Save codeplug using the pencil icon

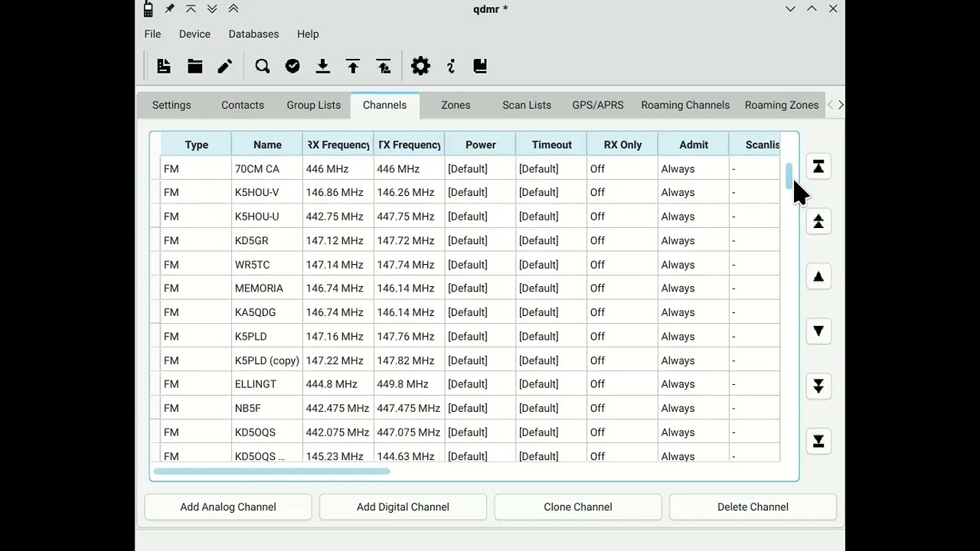pos(224,67)
